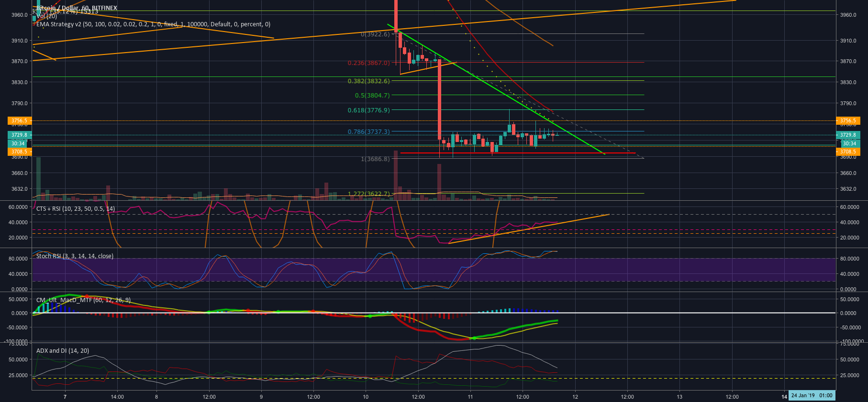Select the 0.786(3737.3) Fibonacci label

pos(369,132)
